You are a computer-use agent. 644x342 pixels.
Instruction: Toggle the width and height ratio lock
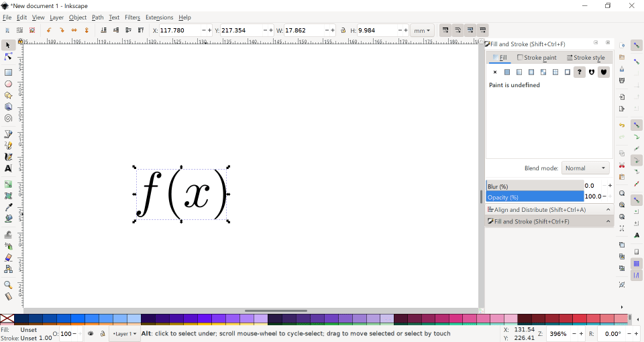pyautogui.click(x=343, y=30)
